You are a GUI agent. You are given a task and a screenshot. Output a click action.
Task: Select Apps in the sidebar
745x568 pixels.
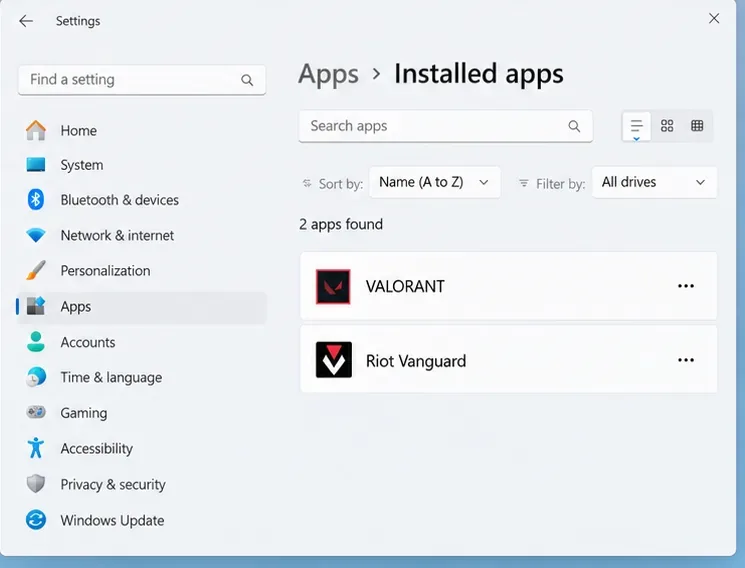(x=142, y=307)
